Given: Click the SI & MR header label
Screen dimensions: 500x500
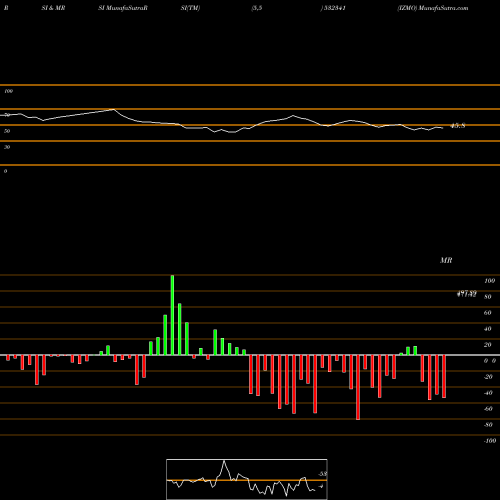Looking at the screenshot, I should point(53,8).
